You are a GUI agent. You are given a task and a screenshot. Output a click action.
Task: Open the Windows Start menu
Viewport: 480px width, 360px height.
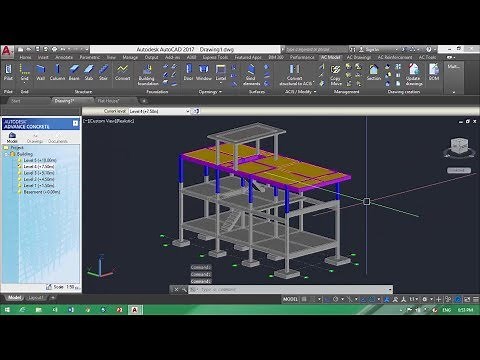coord(7,310)
